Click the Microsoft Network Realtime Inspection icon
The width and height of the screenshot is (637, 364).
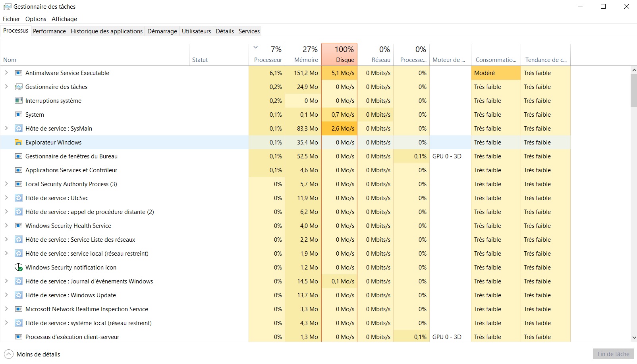pyautogui.click(x=18, y=309)
